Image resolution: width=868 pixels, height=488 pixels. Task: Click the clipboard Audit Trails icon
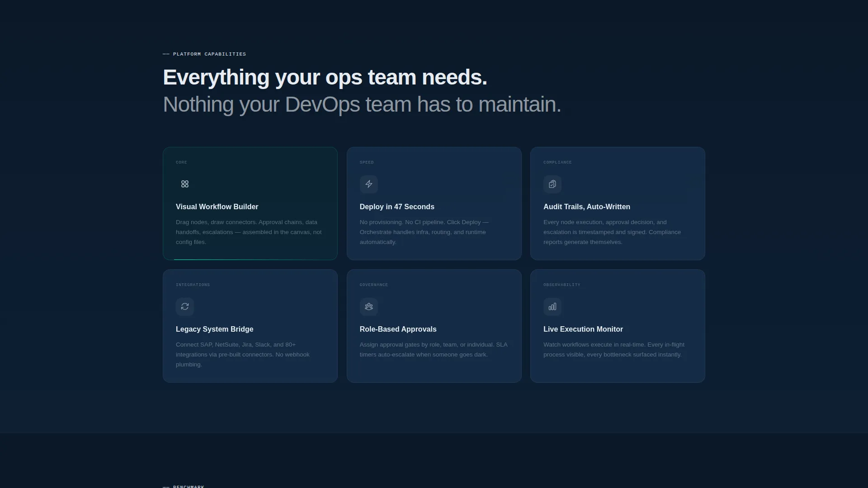tap(552, 184)
